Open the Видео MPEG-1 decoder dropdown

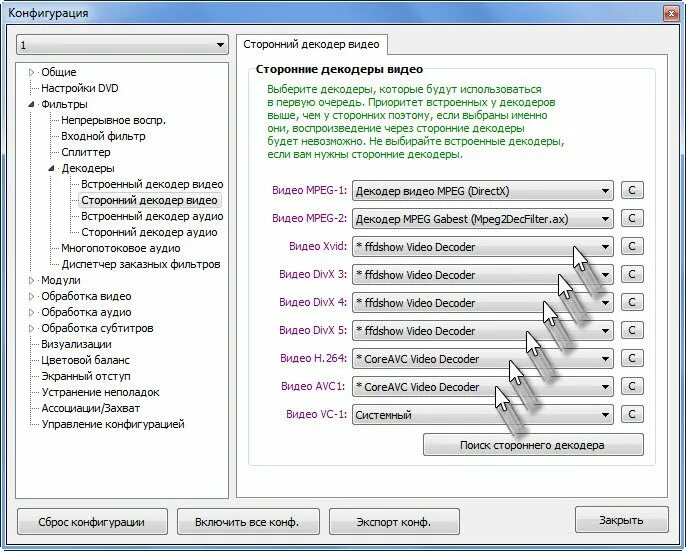coord(483,191)
